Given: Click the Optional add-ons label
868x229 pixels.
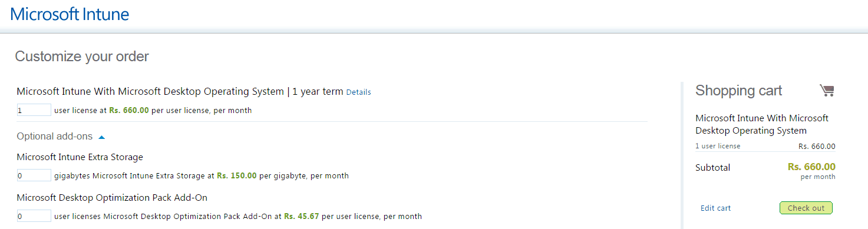Looking at the screenshot, I should 55,136.
